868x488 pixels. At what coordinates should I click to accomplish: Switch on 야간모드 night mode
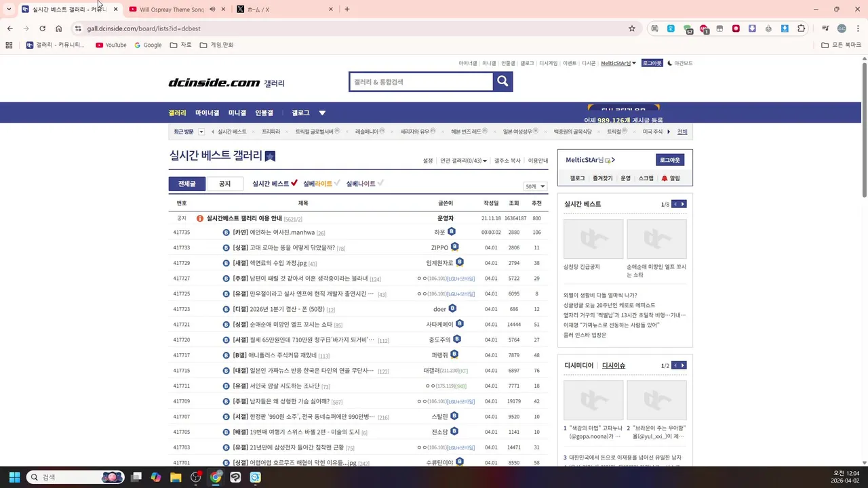pos(680,63)
